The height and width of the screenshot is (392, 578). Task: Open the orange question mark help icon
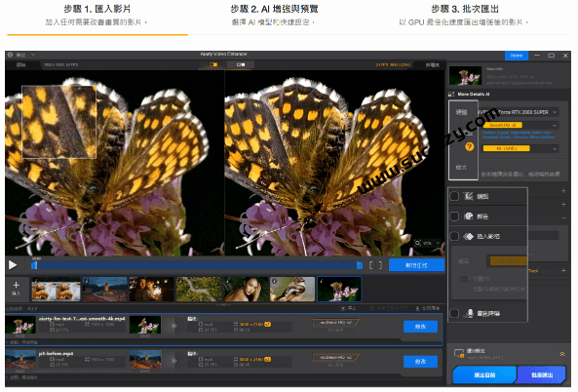[x=469, y=147]
